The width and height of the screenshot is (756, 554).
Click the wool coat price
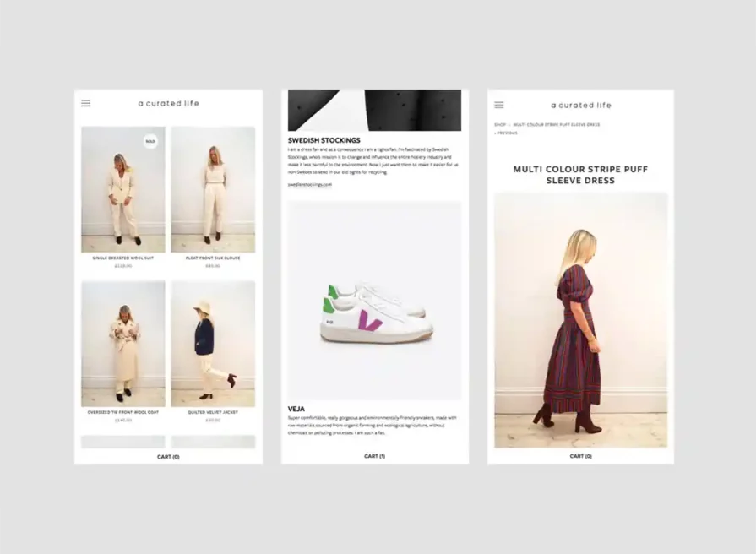(123, 421)
